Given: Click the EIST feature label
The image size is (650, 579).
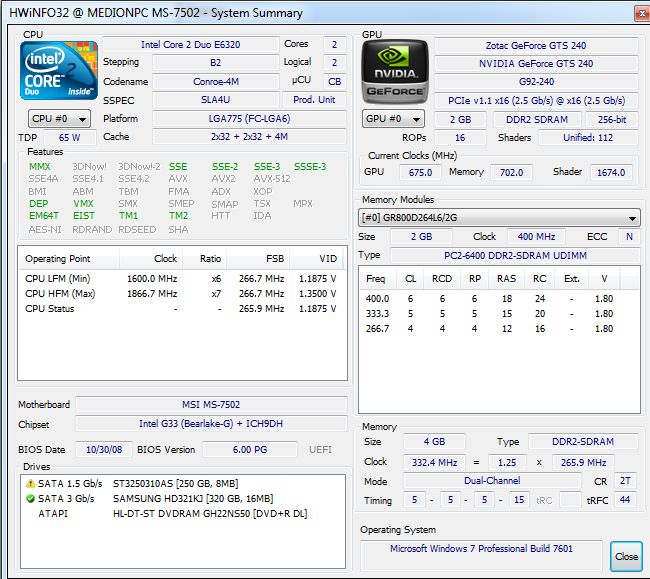Looking at the screenshot, I should [84, 216].
